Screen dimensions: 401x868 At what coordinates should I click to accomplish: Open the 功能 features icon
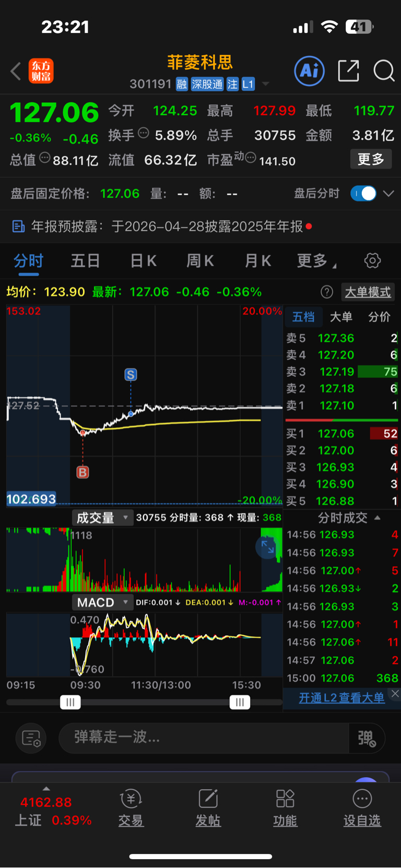(285, 807)
